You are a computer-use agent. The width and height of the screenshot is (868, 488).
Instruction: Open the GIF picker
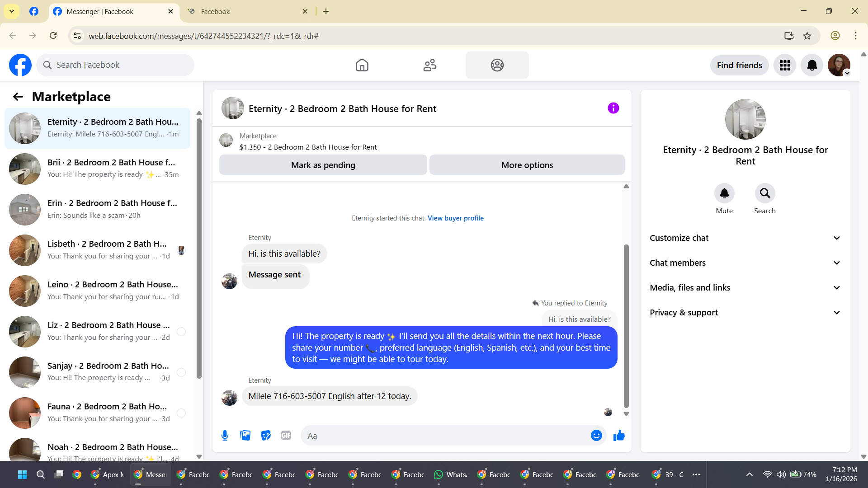[x=286, y=436]
